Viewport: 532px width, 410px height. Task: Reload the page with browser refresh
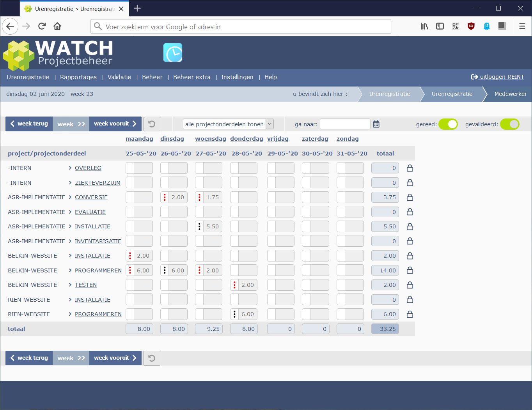42,26
